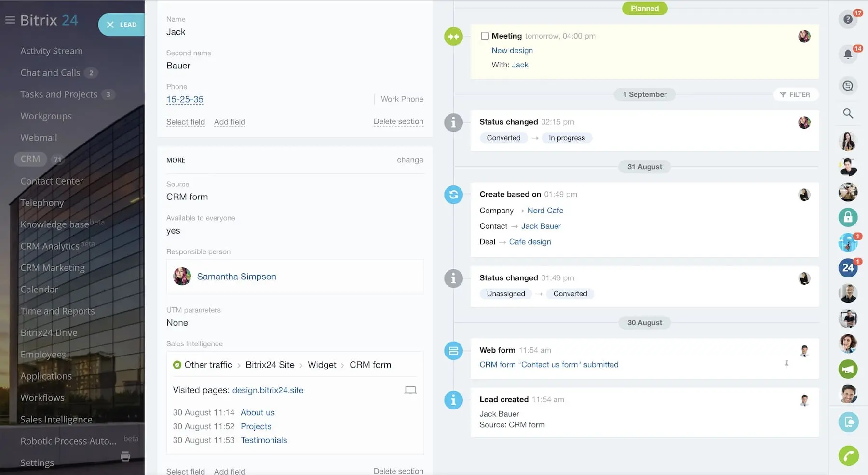The image size is (868, 475).
Task: Click the laptop device icon near visited pages
Action: [410, 390]
